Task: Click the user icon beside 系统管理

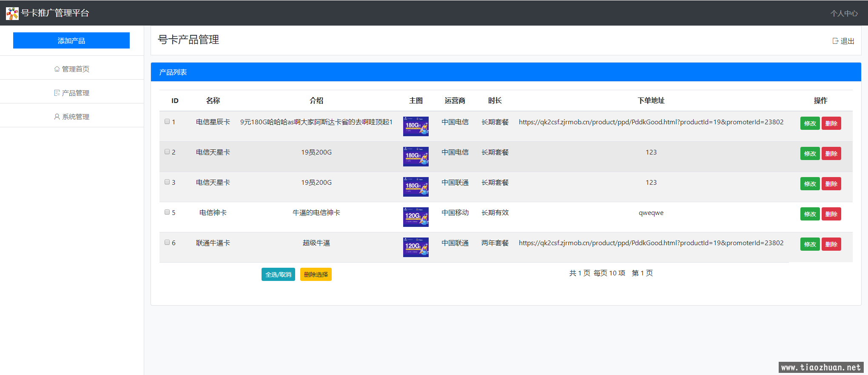Action: (57, 117)
